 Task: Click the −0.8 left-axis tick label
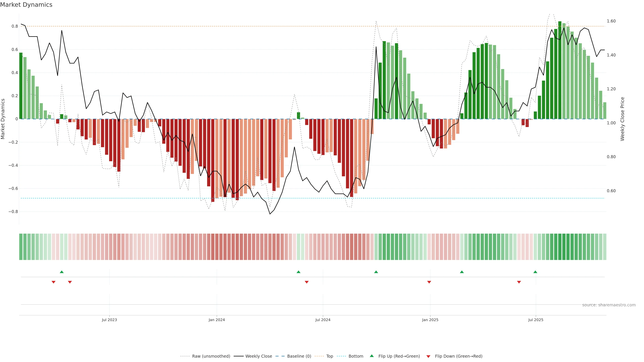coord(13,212)
